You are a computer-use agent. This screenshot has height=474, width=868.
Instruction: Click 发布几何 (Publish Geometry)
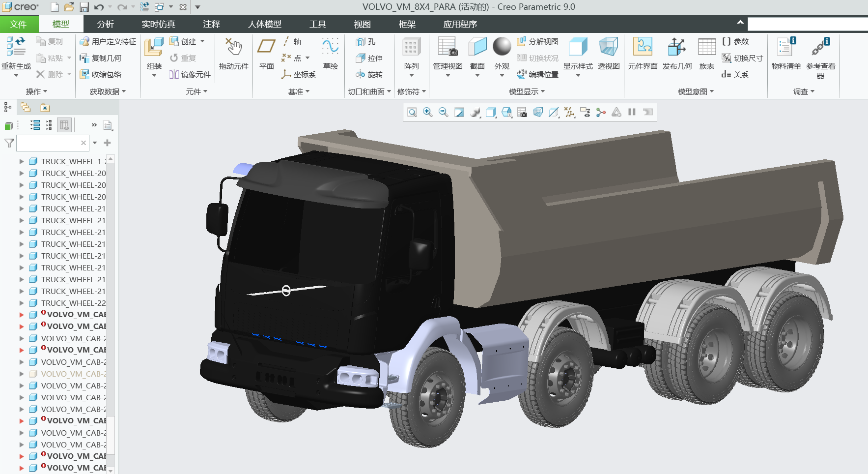click(x=677, y=53)
